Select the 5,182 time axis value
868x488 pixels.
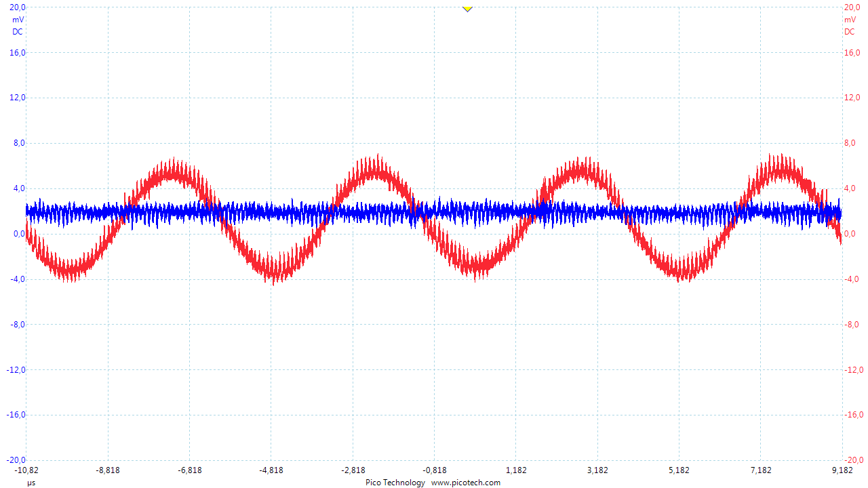(x=679, y=470)
